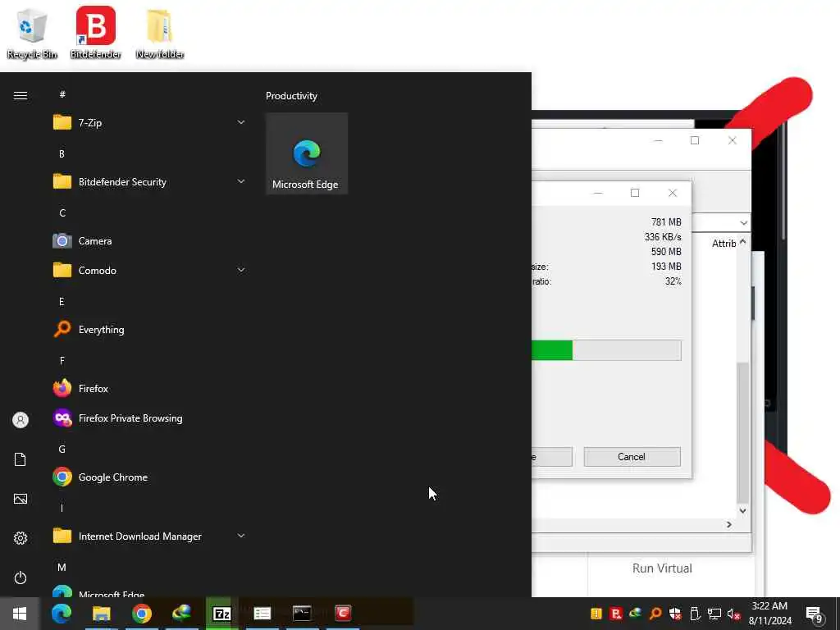
Task: Click the C letter group header
Action: [62, 212]
